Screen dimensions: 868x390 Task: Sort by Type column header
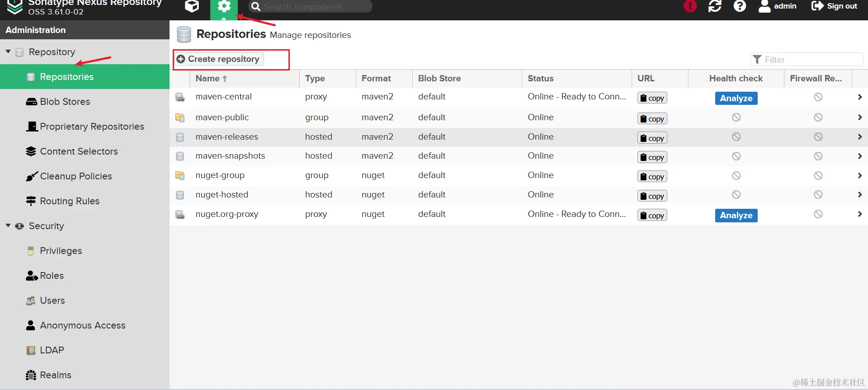(x=328, y=78)
